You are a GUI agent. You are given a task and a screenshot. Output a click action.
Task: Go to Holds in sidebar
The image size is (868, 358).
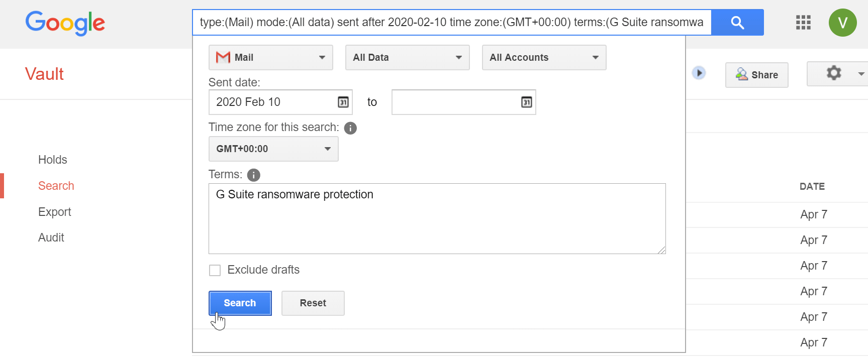(53, 160)
